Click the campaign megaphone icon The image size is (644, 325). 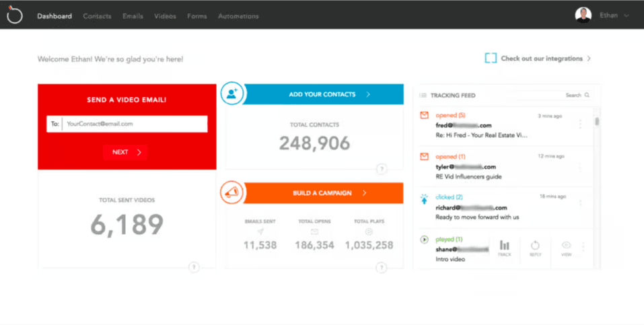tap(231, 193)
